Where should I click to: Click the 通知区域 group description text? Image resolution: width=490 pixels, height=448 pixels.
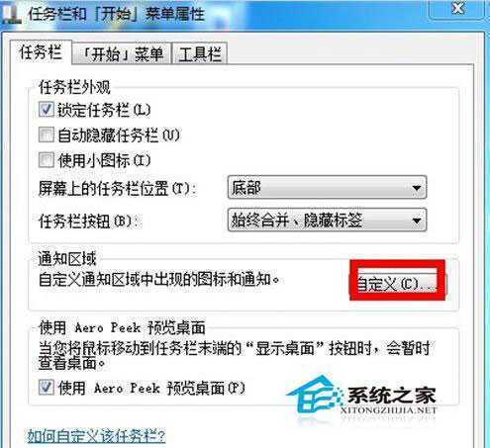(x=159, y=280)
